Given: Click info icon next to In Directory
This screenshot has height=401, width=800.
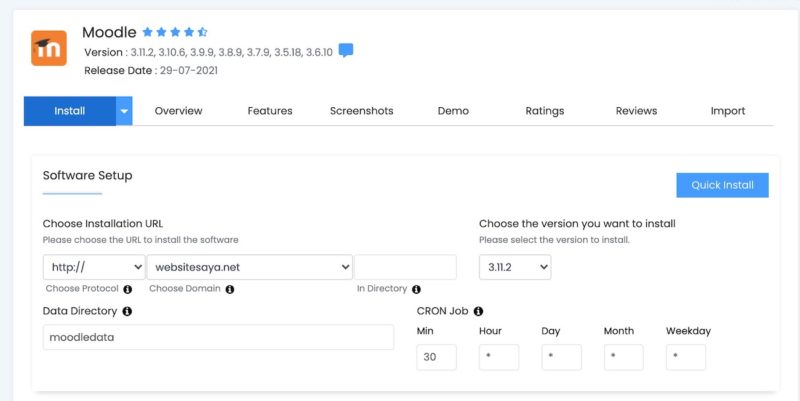Looking at the screenshot, I should click(415, 289).
